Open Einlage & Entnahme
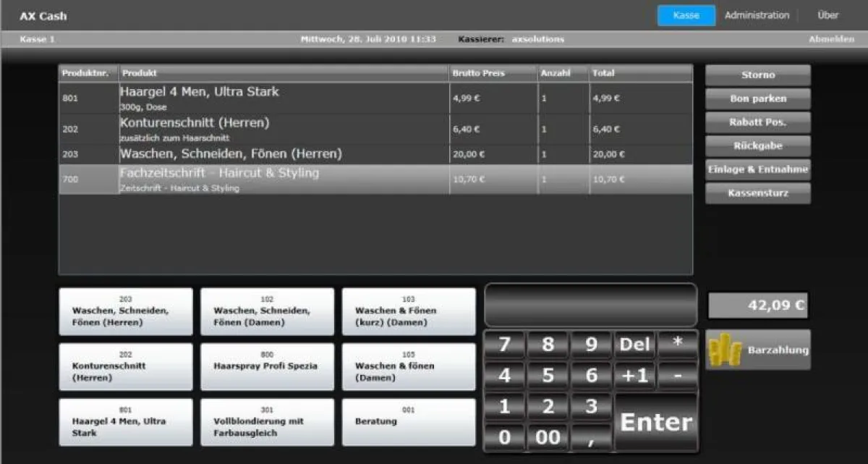The height and width of the screenshot is (464, 868). coord(757,169)
